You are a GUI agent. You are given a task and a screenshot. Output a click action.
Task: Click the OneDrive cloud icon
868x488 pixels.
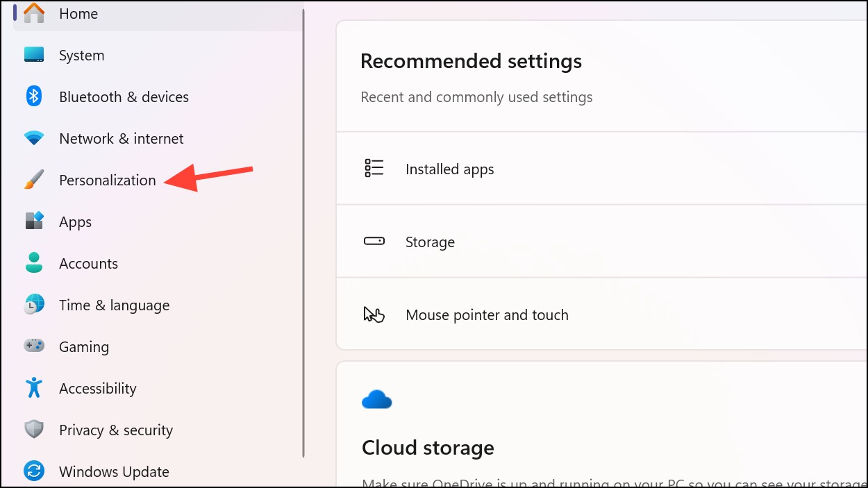tap(377, 400)
